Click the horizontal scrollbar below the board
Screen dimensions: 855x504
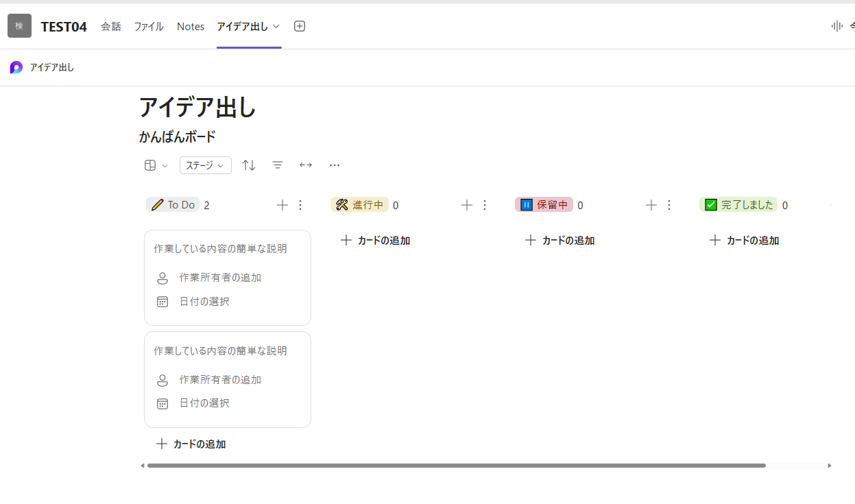click(456, 466)
